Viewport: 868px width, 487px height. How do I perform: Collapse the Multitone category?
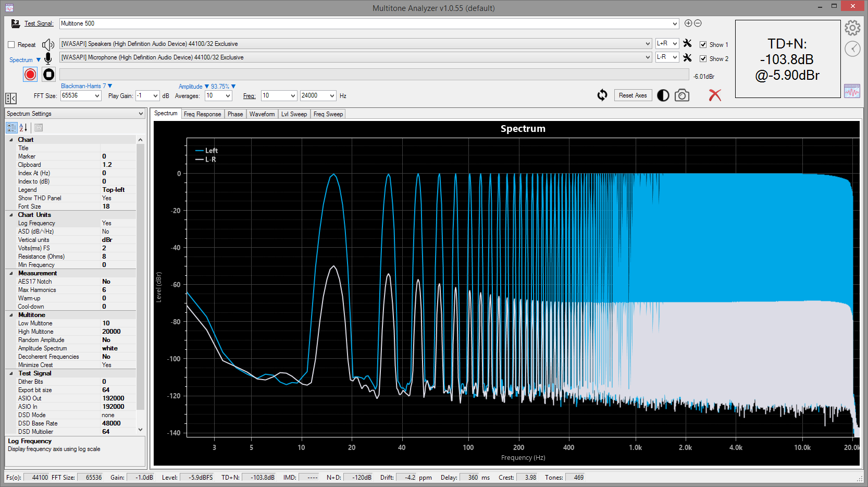coord(11,315)
